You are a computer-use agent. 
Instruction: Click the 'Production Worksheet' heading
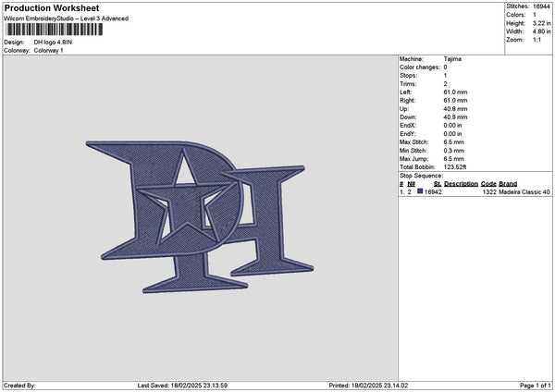coord(52,7)
